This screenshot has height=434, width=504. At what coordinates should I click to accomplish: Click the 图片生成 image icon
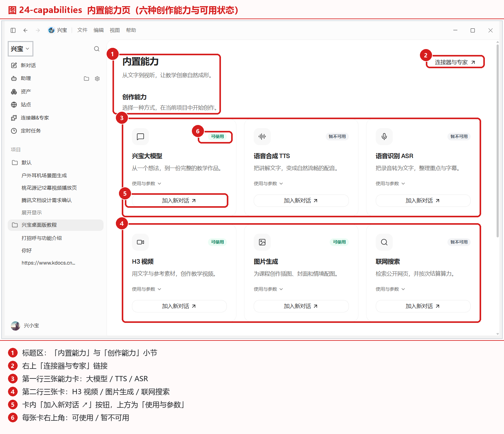[x=262, y=242]
